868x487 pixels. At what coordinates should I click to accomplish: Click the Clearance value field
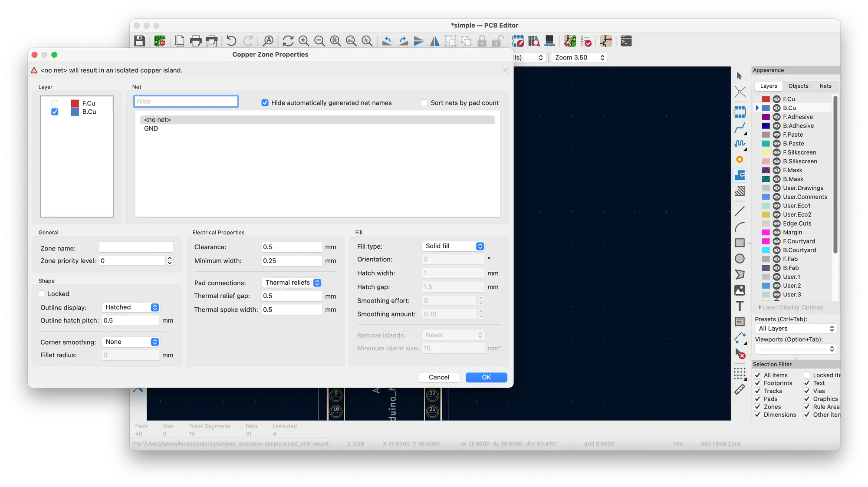point(292,247)
